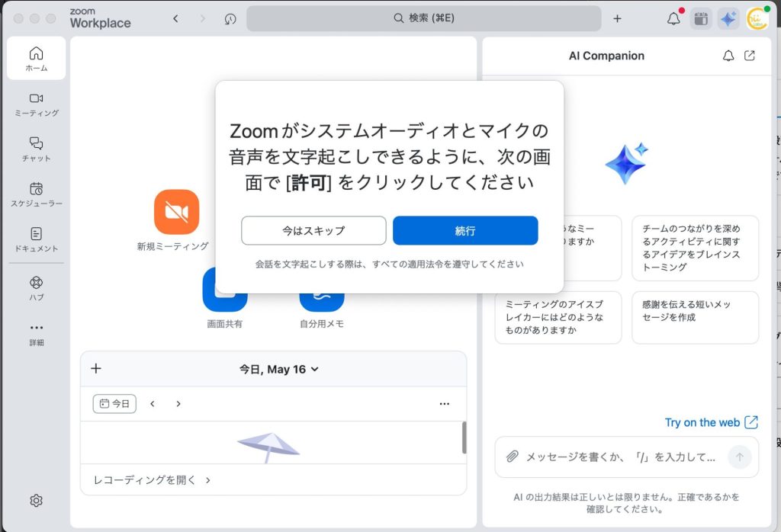Open settings gear in sidebar
Screen dimensions: 781x532
37,501
